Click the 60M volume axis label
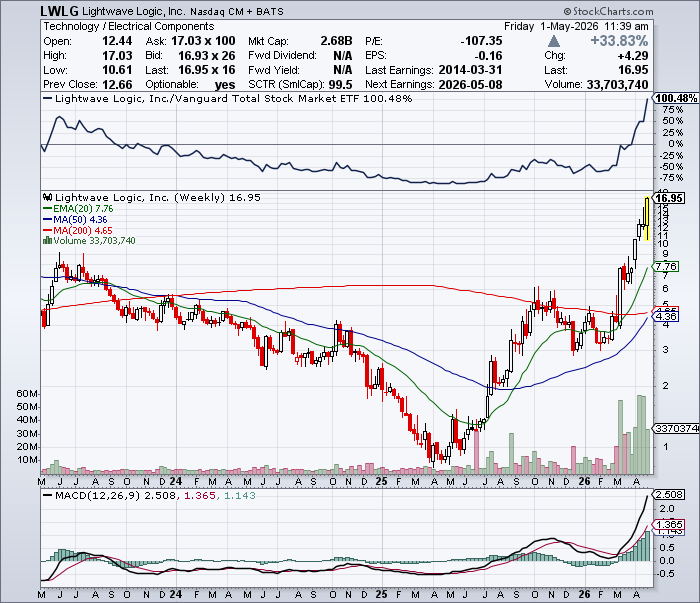The height and width of the screenshot is (603, 700). (27, 394)
